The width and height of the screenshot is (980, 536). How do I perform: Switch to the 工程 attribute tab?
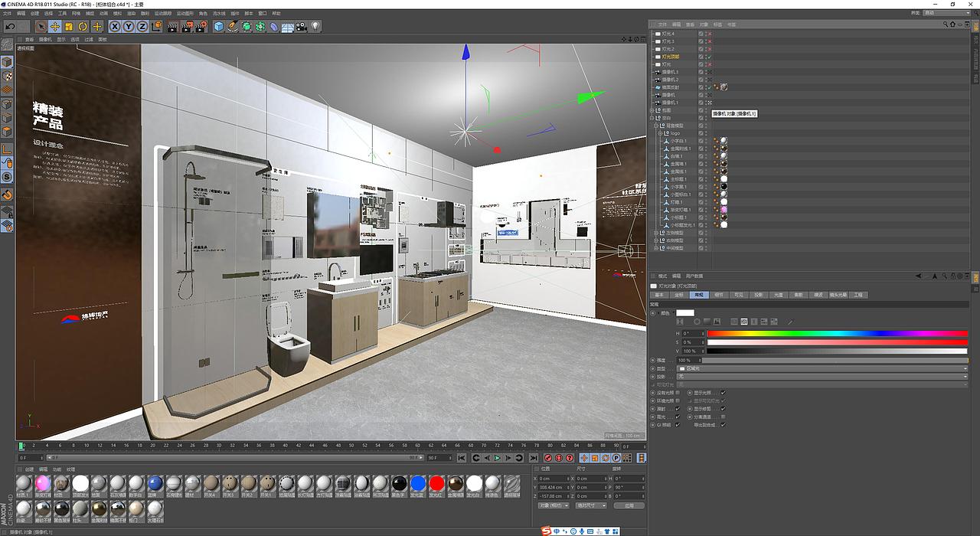[x=858, y=295]
